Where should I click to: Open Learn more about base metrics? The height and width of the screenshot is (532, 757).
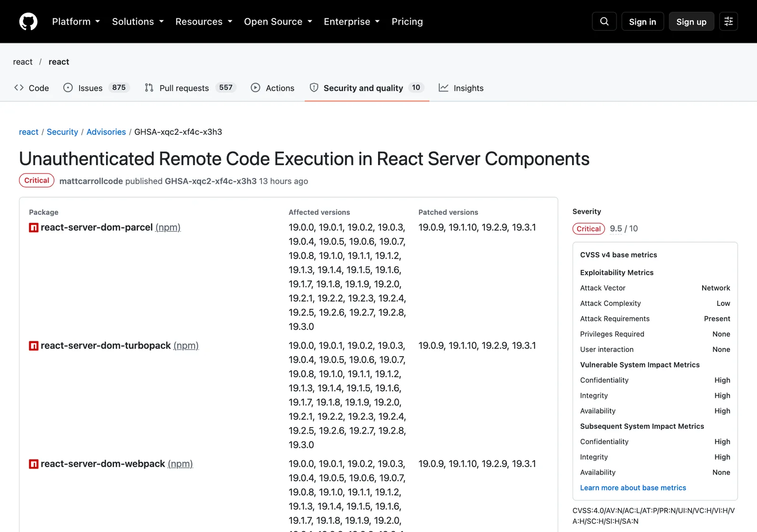point(633,488)
